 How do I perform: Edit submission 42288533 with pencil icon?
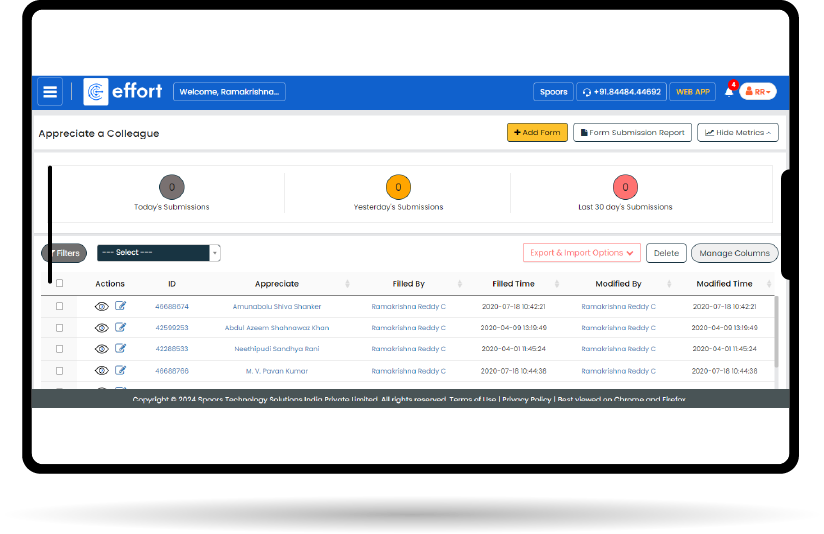[x=121, y=349]
